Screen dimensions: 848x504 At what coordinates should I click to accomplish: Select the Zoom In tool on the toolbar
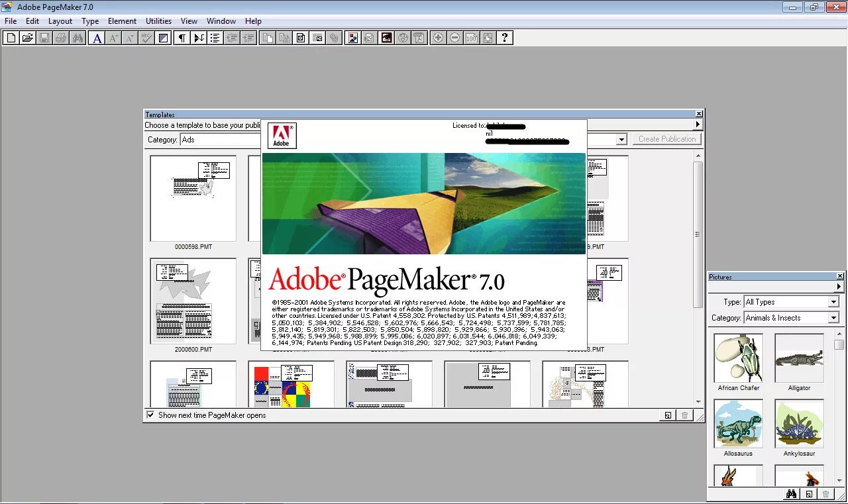tap(437, 38)
